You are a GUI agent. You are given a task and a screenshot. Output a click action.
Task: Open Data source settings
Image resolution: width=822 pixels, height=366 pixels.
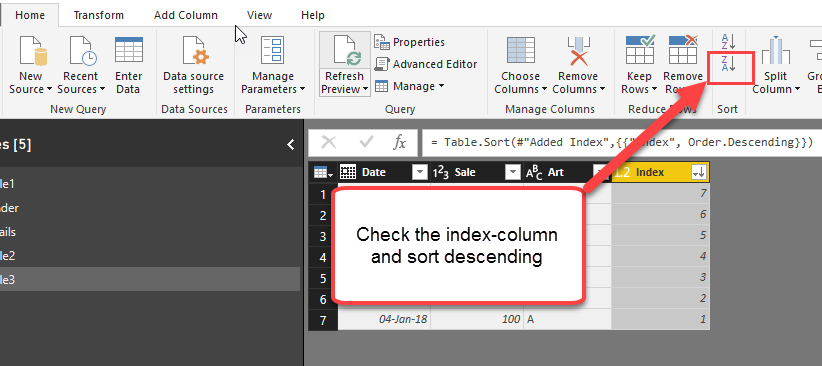tap(193, 65)
